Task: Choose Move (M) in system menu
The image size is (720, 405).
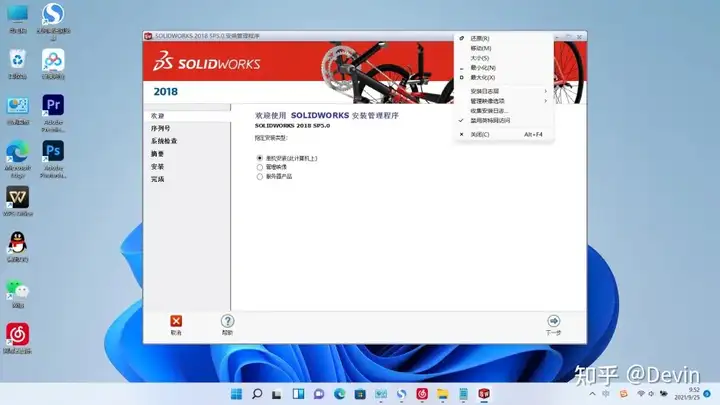Action: tap(504, 48)
